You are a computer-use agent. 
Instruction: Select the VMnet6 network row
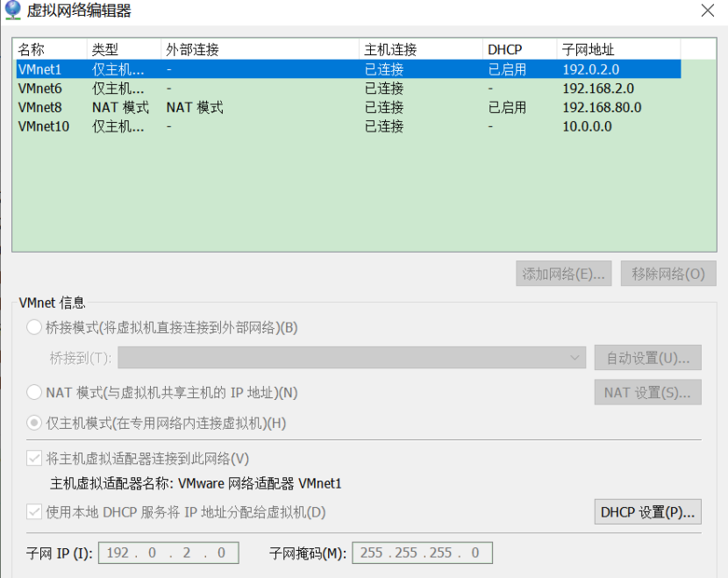point(348,89)
